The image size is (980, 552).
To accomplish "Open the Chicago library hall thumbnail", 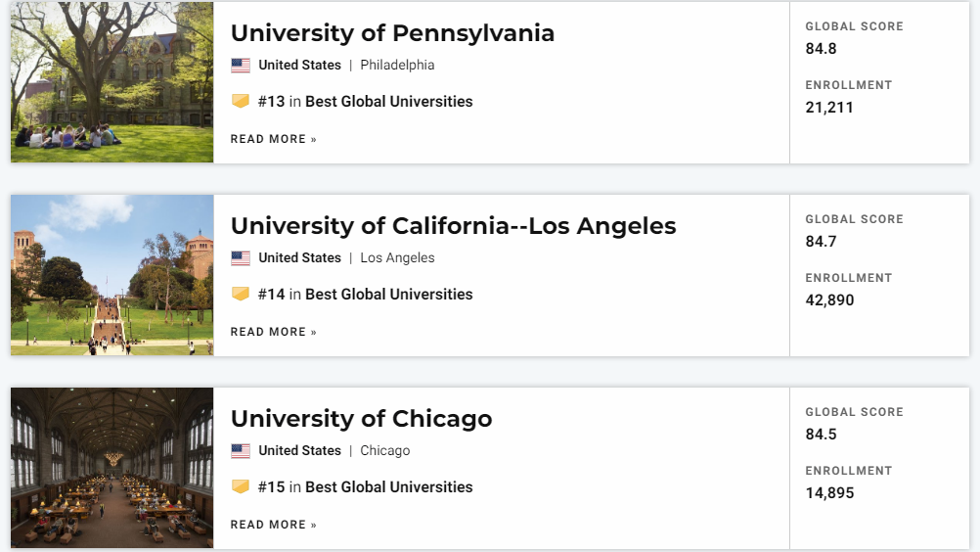I will pos(111,468).
